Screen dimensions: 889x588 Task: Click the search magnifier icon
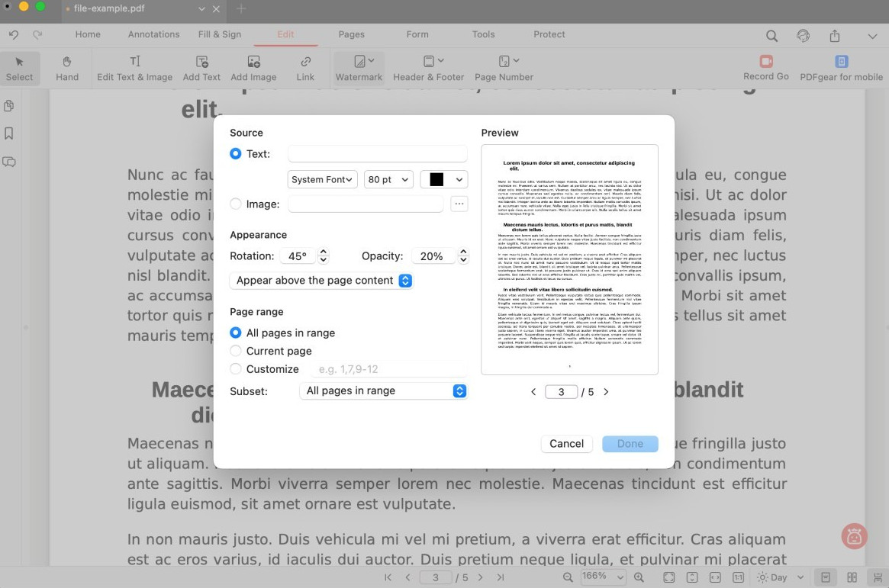(771, 36)
